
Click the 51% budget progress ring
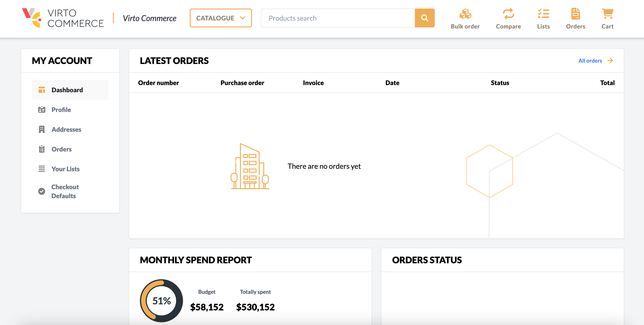pos(161,301)
